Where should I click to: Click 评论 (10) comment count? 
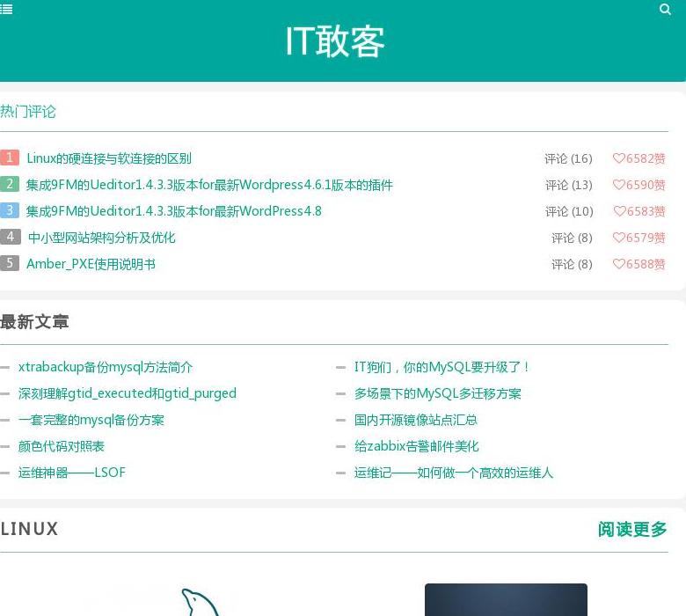pyautogui.click(x=569, y=211)
